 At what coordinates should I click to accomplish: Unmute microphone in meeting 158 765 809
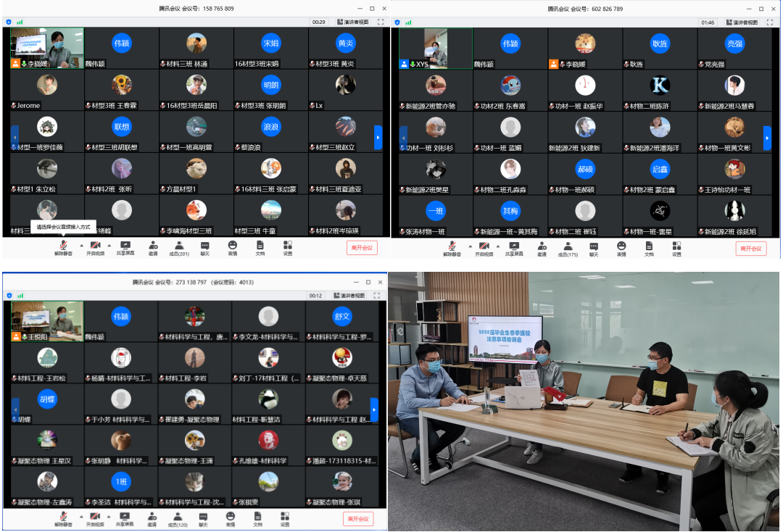(64, 247)
